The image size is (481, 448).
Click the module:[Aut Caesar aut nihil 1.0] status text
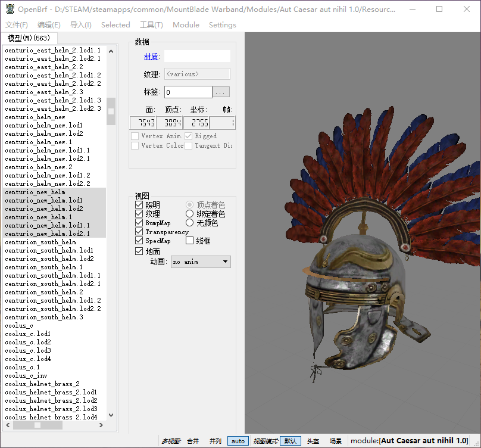tap(410, 441)
